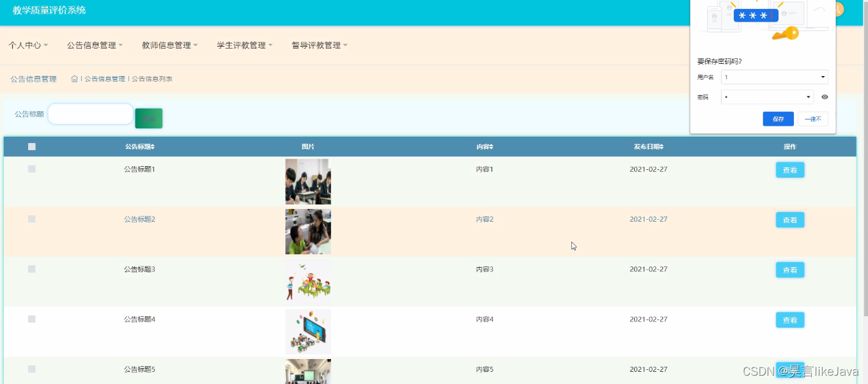Image resolution: width=868 pixels, height=384 pixels.
Task: Check the box for 公告标题4 row
Action: pos(32,319)
